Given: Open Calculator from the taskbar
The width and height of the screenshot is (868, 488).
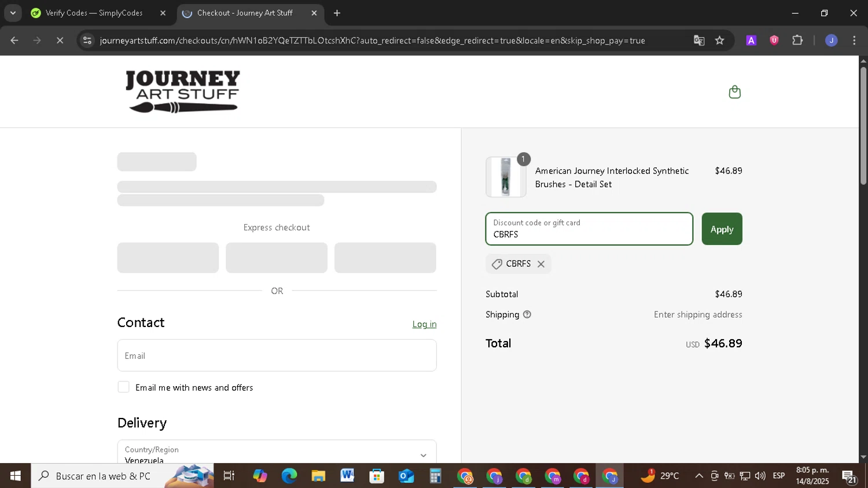Looking at the screenshot, I should (435, 476).
